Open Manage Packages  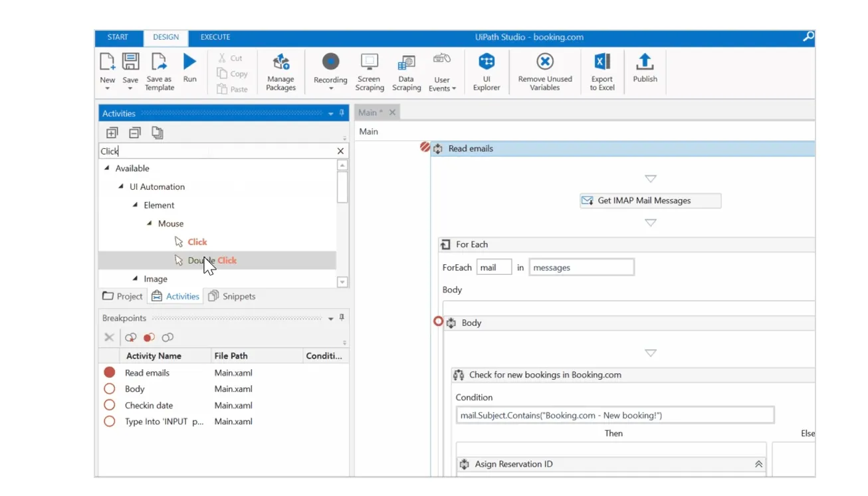[x=281, y=72]
